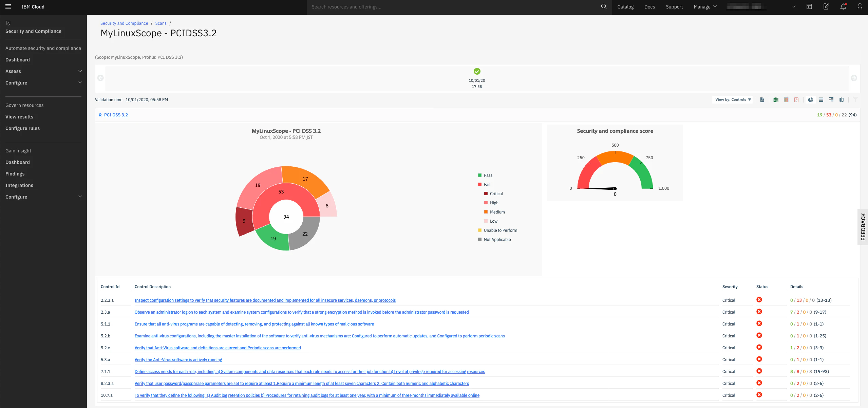The height and width of the screenshot is (408, 868).
Task: Toggle the Pass legend entry
Action: click(485, 175)
